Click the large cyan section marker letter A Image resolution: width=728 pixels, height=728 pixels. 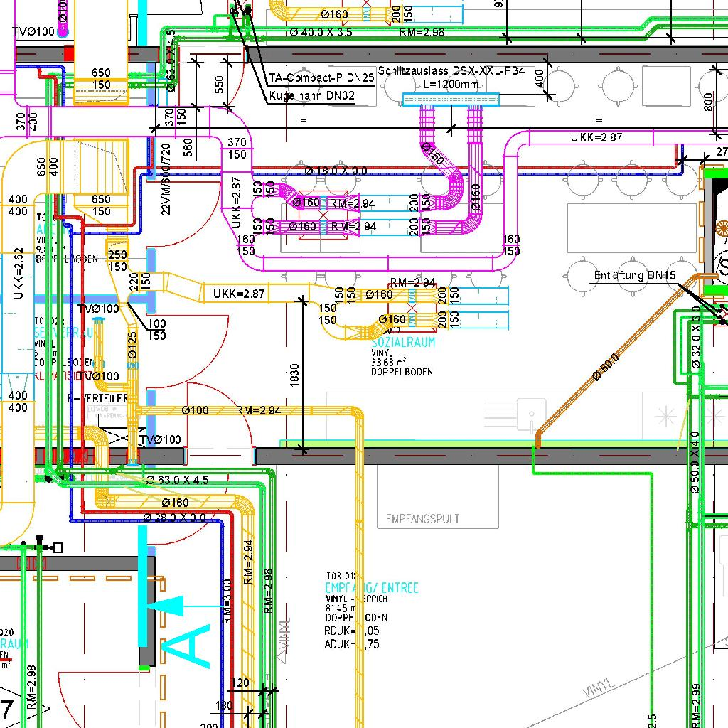[x=186, y=646]
